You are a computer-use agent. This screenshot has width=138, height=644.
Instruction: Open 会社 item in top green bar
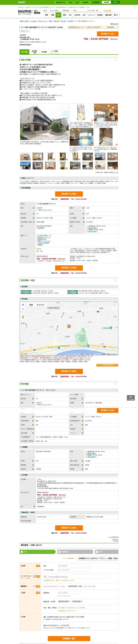(77, 2)
